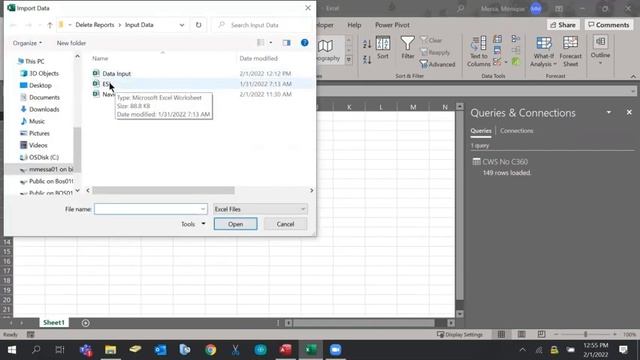
Task: Click Text to Columns tool
Action: coord(478,51)
